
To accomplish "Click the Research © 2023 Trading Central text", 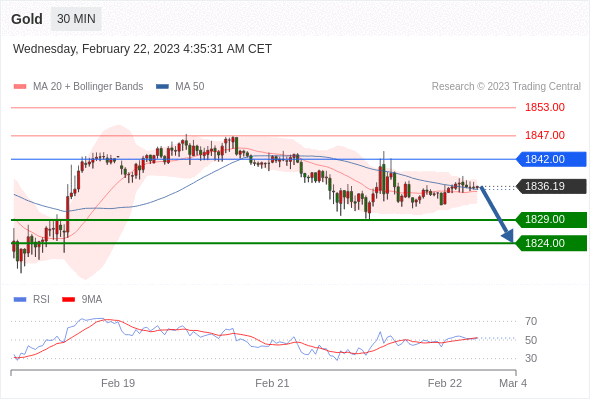I will coord(506,87).
